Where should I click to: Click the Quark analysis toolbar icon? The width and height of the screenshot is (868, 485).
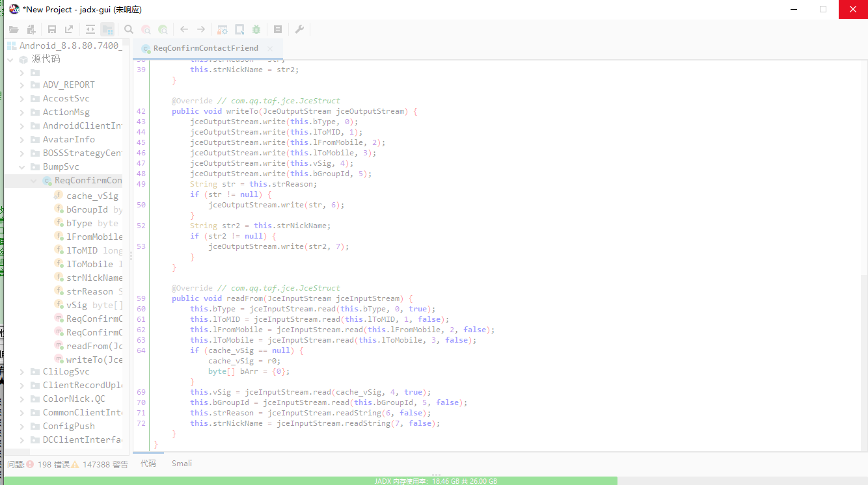[239, 29]
